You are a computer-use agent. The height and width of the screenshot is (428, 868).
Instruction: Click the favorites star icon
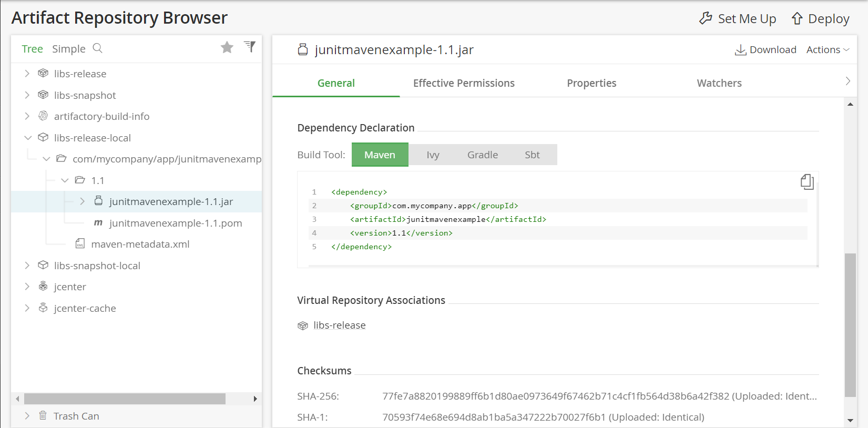(227, 48)
